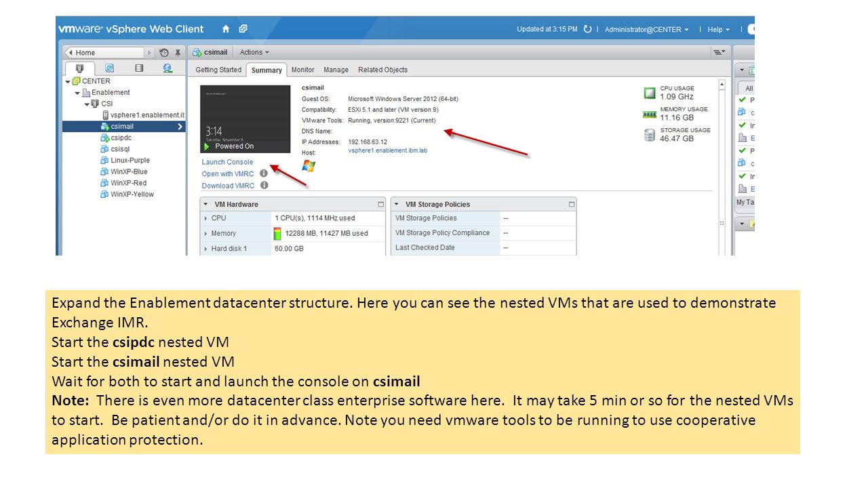Viewport: 868px width, 488px height.
Task: Select the Summary tab
Action: coord(267,70)
